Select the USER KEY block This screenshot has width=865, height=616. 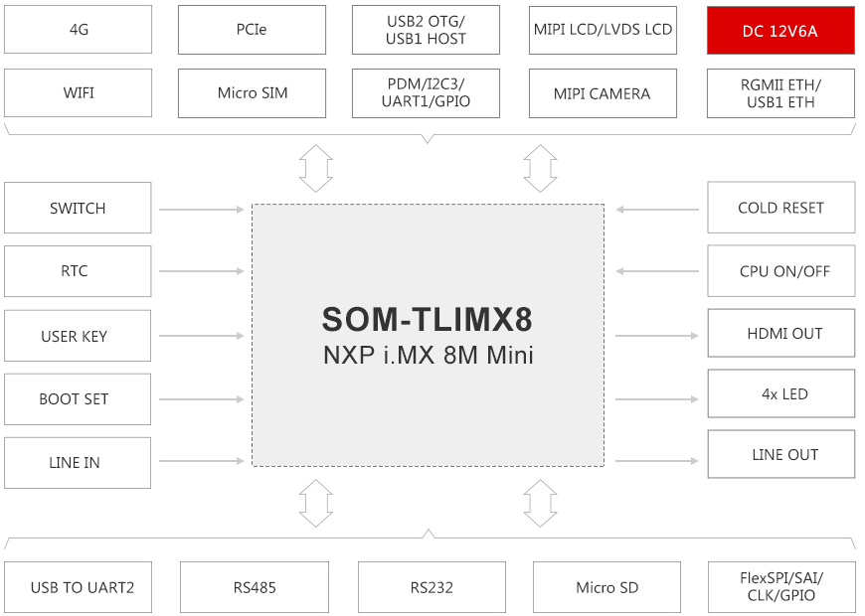(x=78, y=336)
